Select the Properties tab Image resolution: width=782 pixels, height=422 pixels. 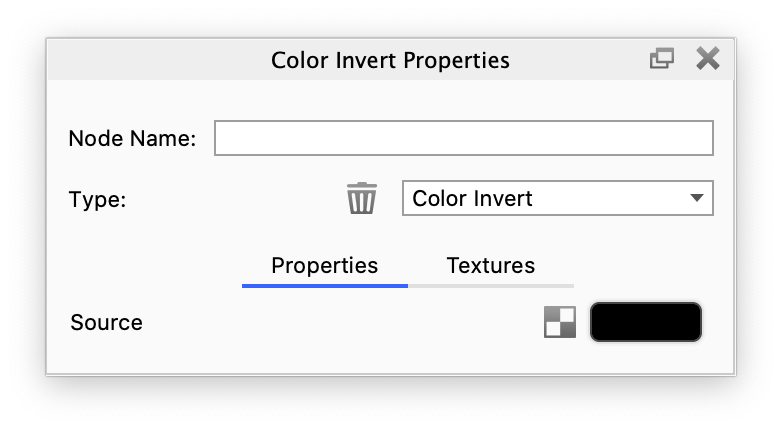[324, 265]
